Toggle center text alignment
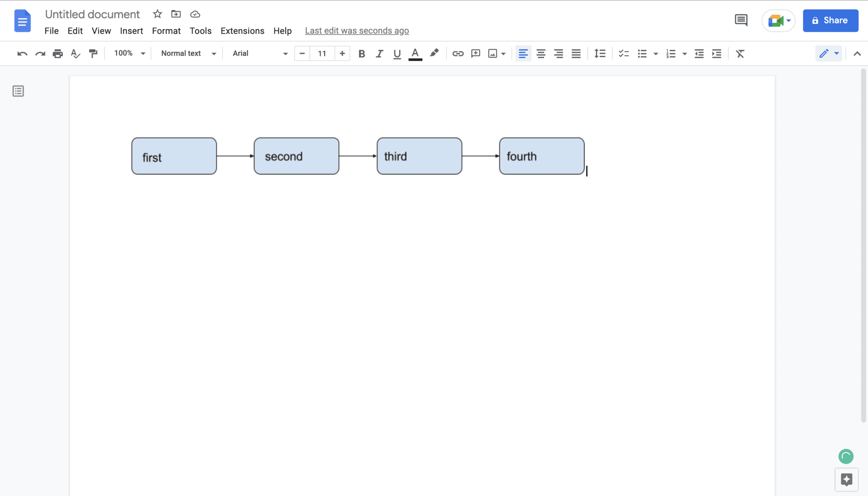Viewport: 868px width, 496px height. coord(541,54)
